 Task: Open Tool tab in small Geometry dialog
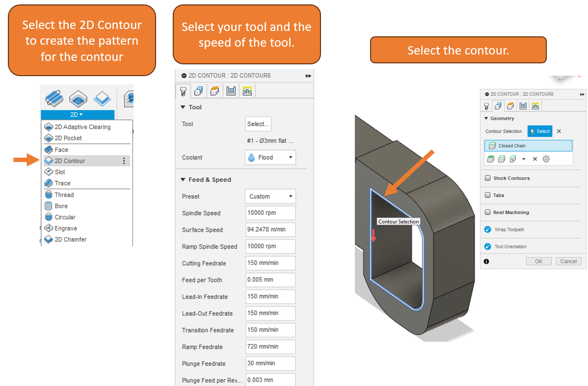pos(486,106)
